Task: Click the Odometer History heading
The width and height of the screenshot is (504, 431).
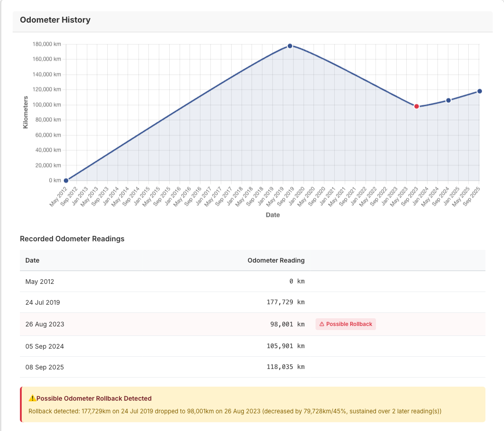Action: point(55,20)
